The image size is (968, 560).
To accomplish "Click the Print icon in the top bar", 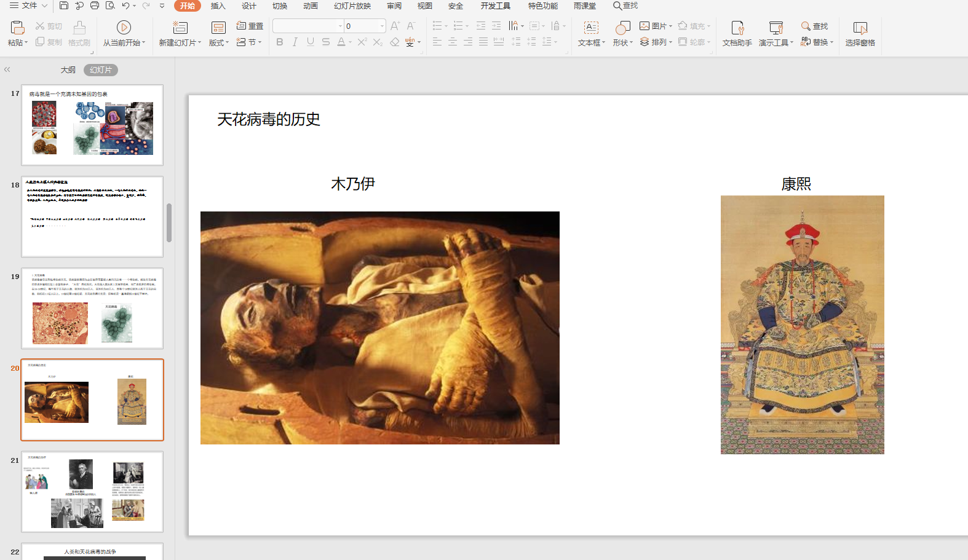I will coord(95,6).
